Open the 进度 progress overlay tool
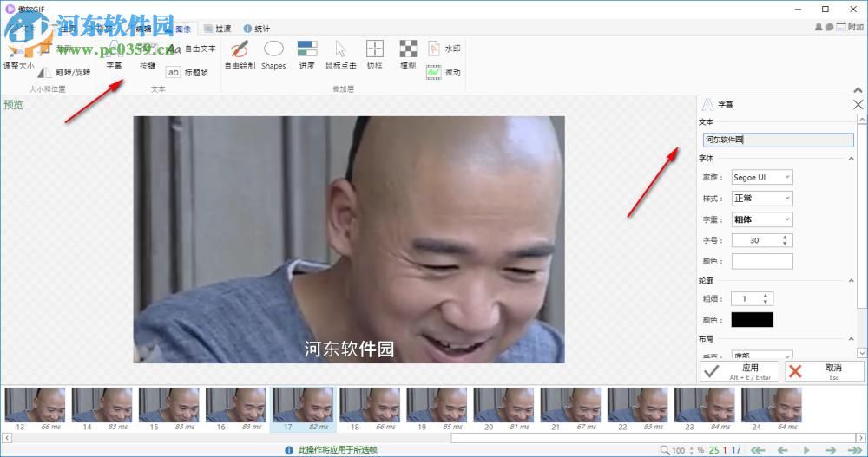The width and height of the screenshot is (868, 457). point(307,55)
